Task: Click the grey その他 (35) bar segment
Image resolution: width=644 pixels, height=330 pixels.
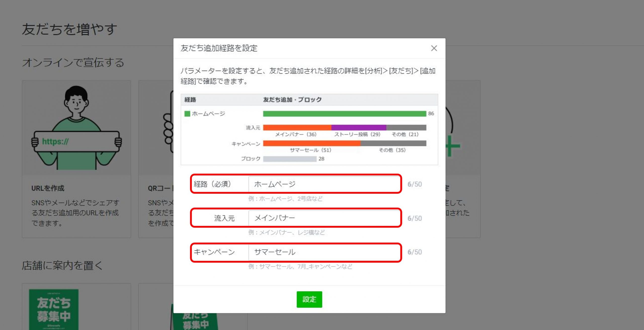Action: coord(393,143)
